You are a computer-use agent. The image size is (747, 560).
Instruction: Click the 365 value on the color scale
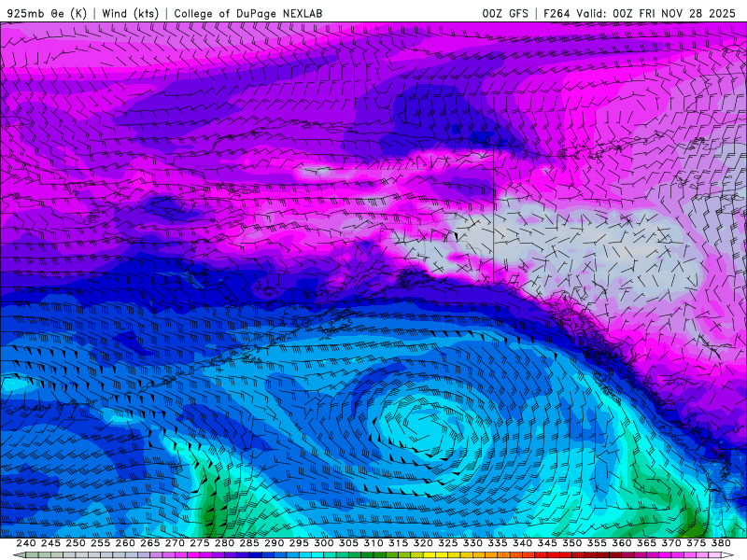(x=646, y=543)
